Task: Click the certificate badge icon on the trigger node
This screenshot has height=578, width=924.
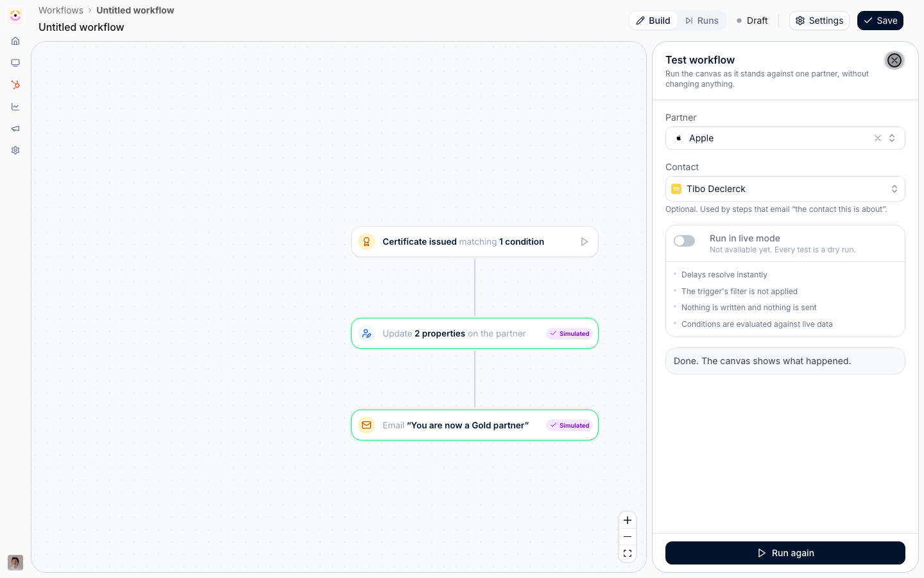Action: pyautogui.click(x=366, y=242)
